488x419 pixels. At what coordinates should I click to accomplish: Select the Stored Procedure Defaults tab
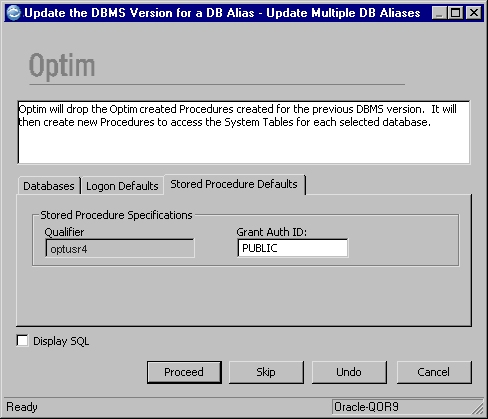pos(234,184)
